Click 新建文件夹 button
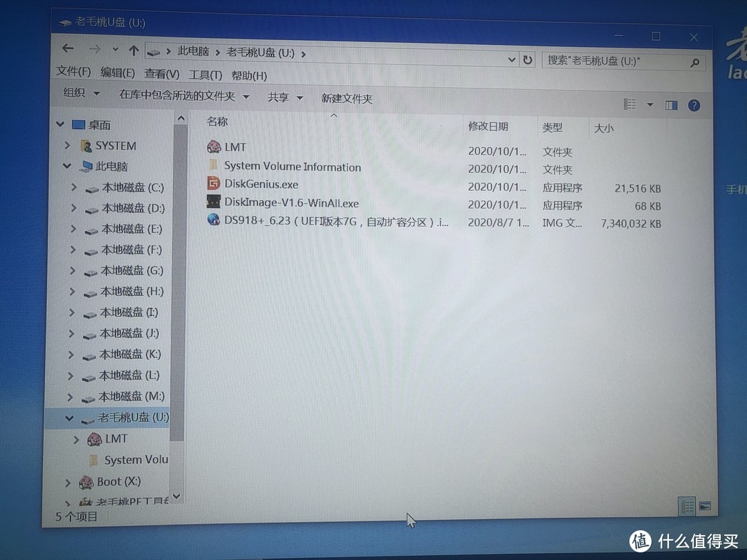 (347, 99)
